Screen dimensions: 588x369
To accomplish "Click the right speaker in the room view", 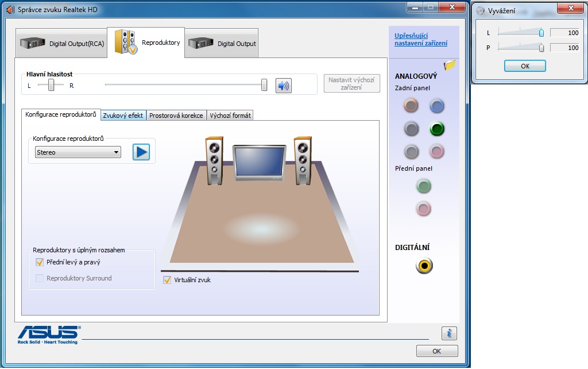I will [x=303, y=161].
